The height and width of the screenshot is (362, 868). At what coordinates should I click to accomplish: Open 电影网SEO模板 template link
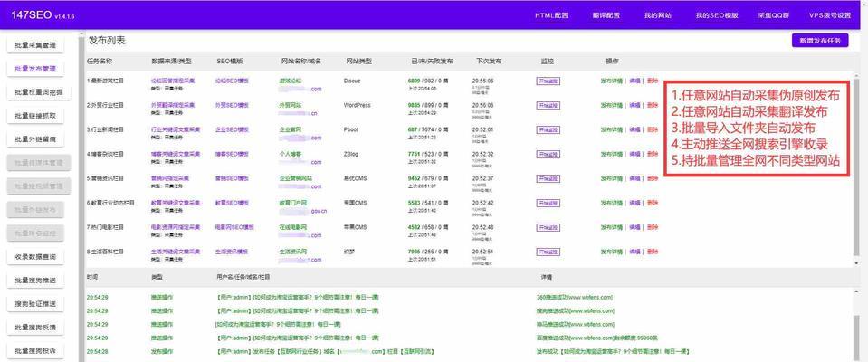click(x=234, y=227)
